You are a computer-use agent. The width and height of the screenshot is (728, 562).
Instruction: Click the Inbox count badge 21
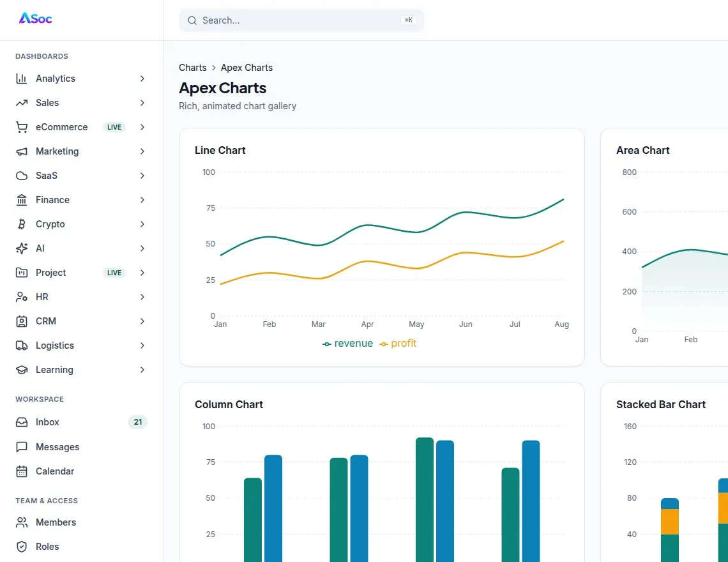pos(137,422)
